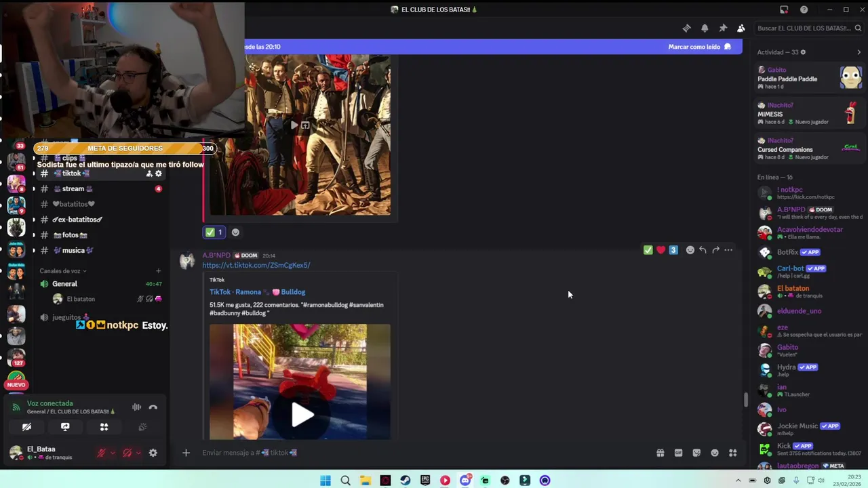
Task: Add the red heart quick reaction
Action: (x=661, y=250)
